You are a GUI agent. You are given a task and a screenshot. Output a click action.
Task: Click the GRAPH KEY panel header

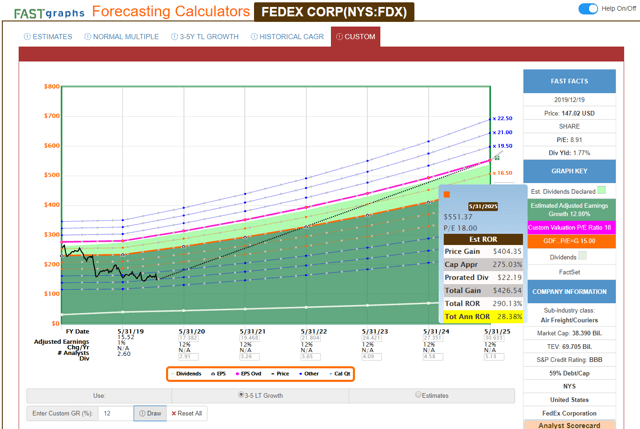point(569,171)
